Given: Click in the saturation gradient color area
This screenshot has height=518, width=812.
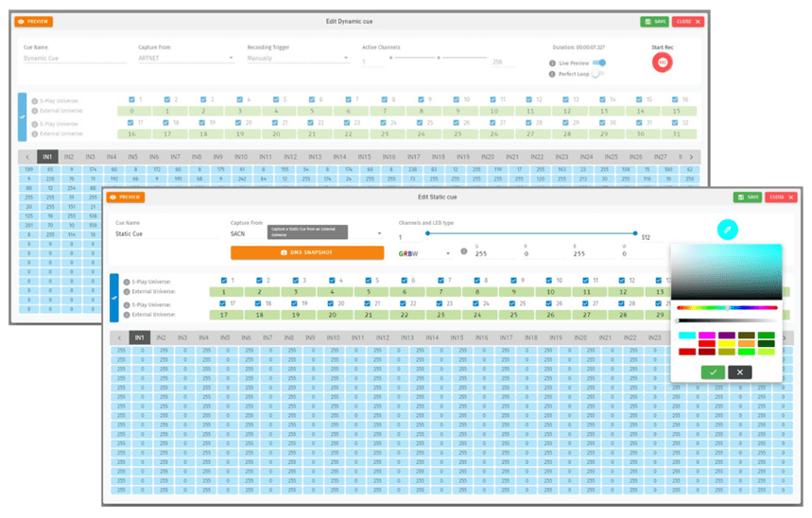Looking at the screenshot, I should [726, 272].
